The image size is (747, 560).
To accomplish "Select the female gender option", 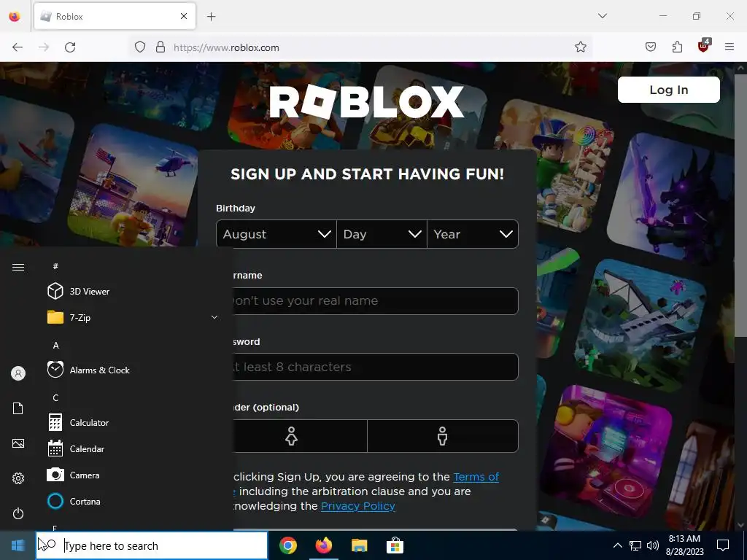I will click(x=300, y=436).
